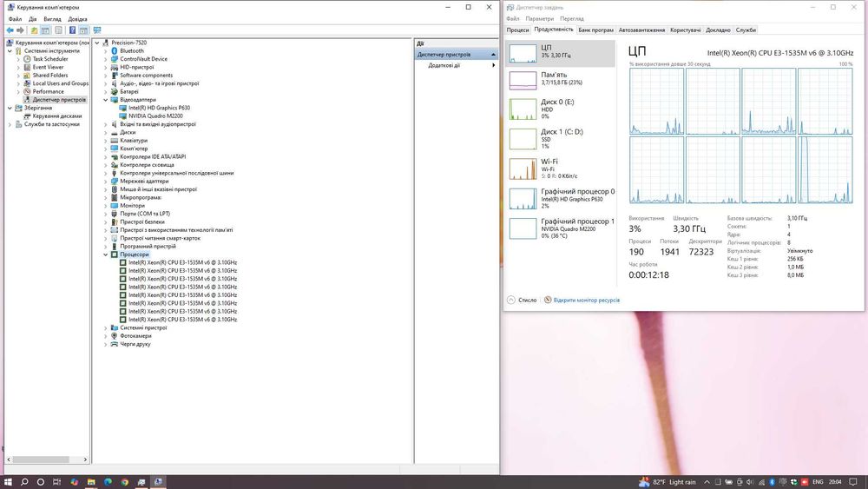Click the Батареї battery category icon
The image size is (868, 489).
point(114,91)
